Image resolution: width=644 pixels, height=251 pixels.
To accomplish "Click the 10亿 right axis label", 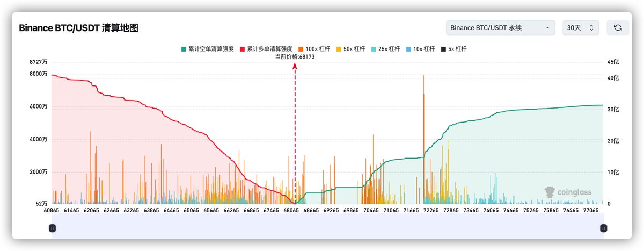I will 613,173.
